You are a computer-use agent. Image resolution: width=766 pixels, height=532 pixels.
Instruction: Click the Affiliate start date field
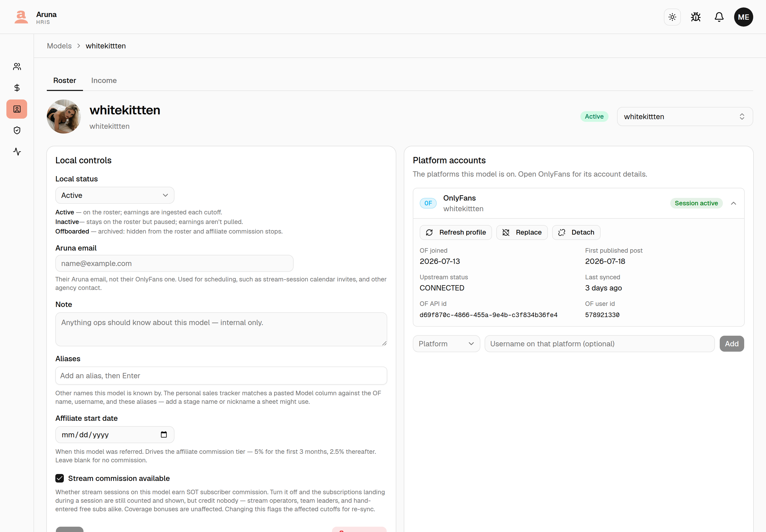tap(115, 435)
